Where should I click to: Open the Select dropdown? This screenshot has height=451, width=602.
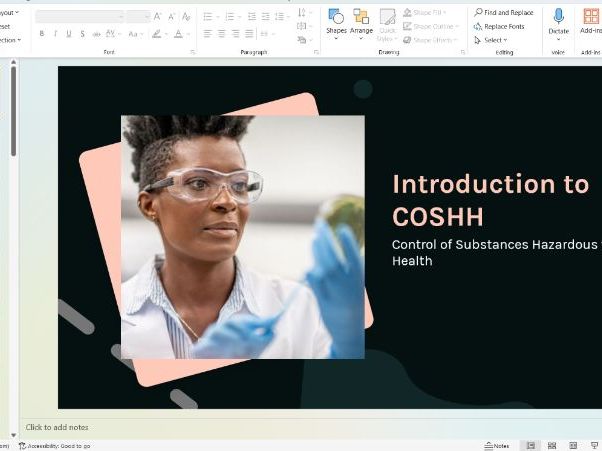[491, 40]
